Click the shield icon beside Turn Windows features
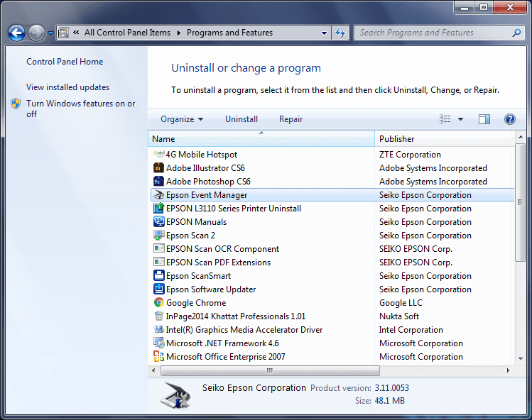The width and height of the screenshot is (532, 420). (x=16, y=104)
